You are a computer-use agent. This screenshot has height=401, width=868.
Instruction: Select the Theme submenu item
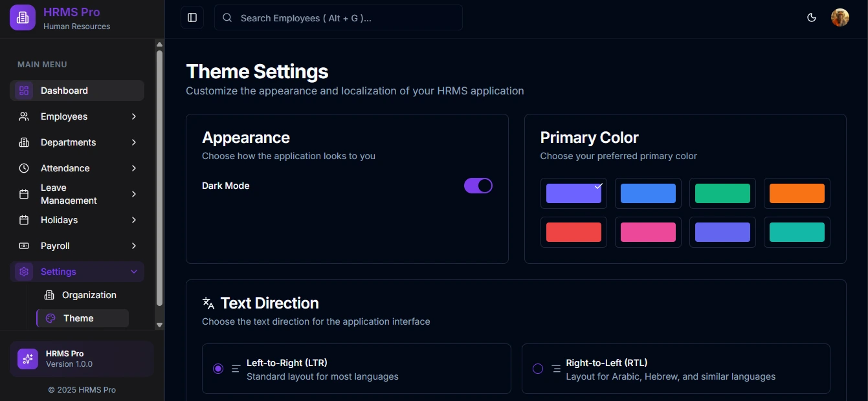[78, 318]
